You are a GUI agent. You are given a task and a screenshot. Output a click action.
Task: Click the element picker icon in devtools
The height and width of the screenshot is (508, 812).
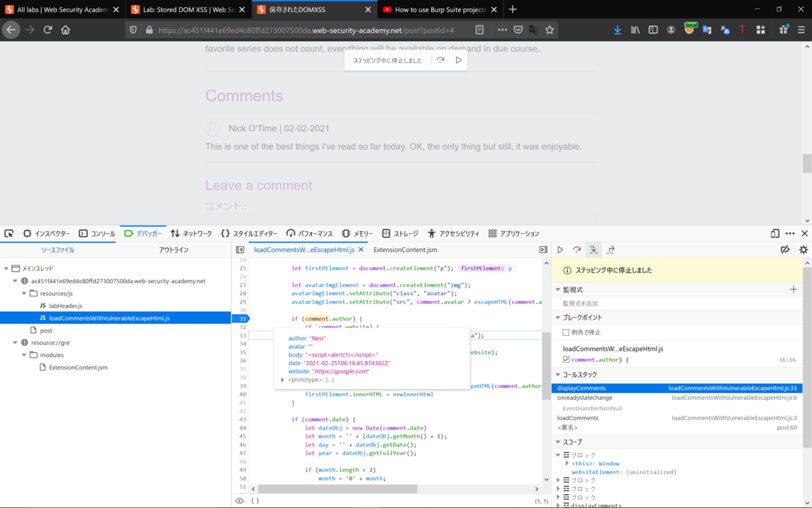coord(9,233)
